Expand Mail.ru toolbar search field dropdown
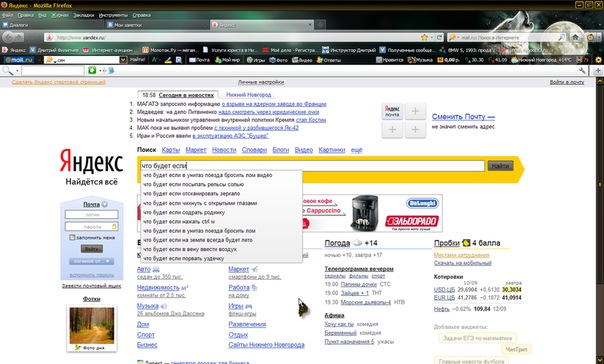 pos(123,60)
